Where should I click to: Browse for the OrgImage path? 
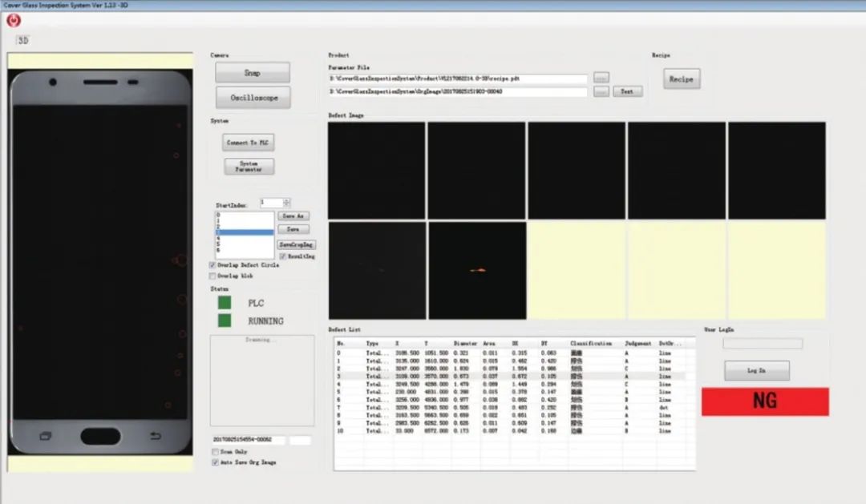pyautogui.click(x=601, y=91)
